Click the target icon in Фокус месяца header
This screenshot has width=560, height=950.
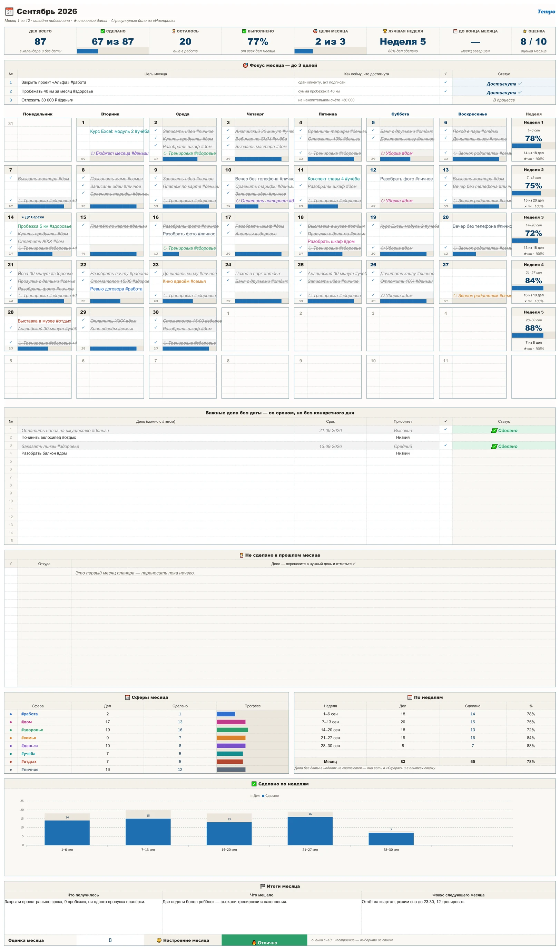click(245, 65)
